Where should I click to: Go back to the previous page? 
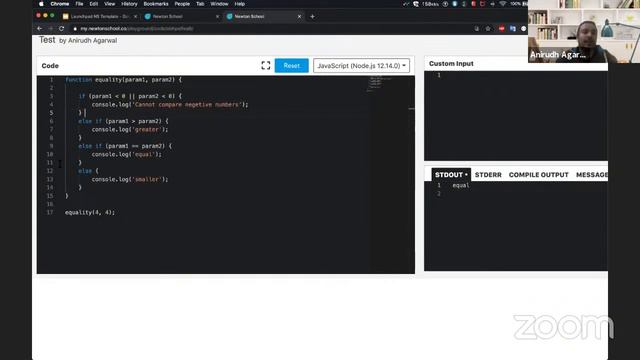(40, 29)
